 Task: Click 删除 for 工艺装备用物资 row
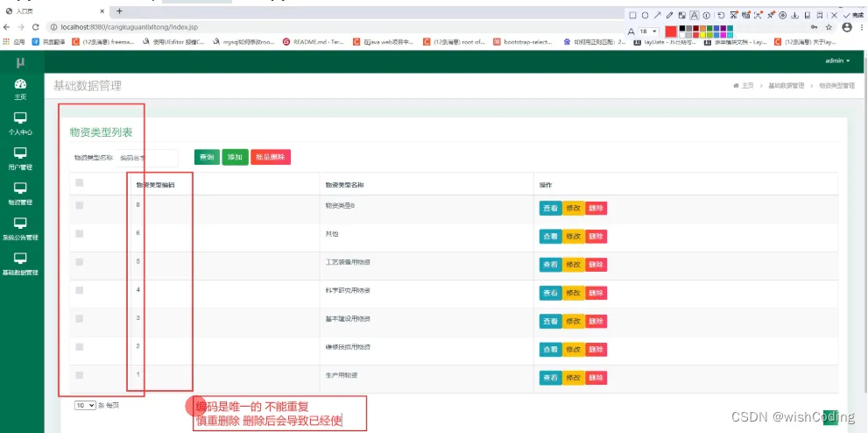coord(596,265)
